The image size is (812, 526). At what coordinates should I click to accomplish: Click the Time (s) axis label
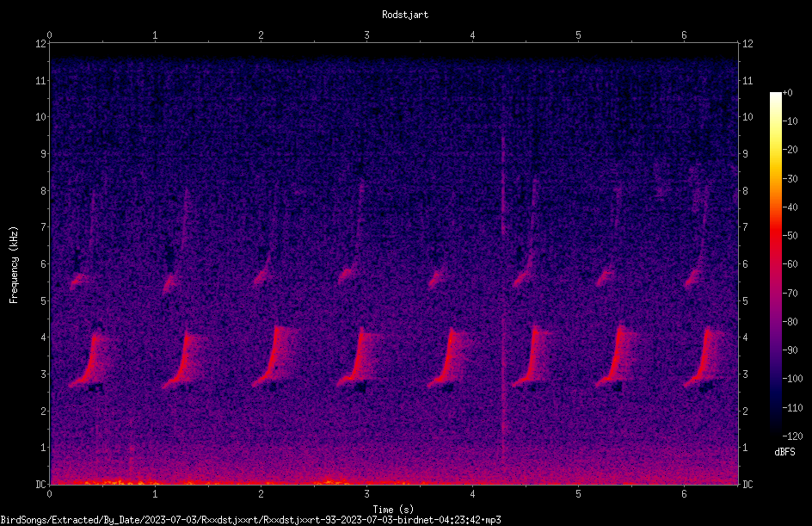393,510
